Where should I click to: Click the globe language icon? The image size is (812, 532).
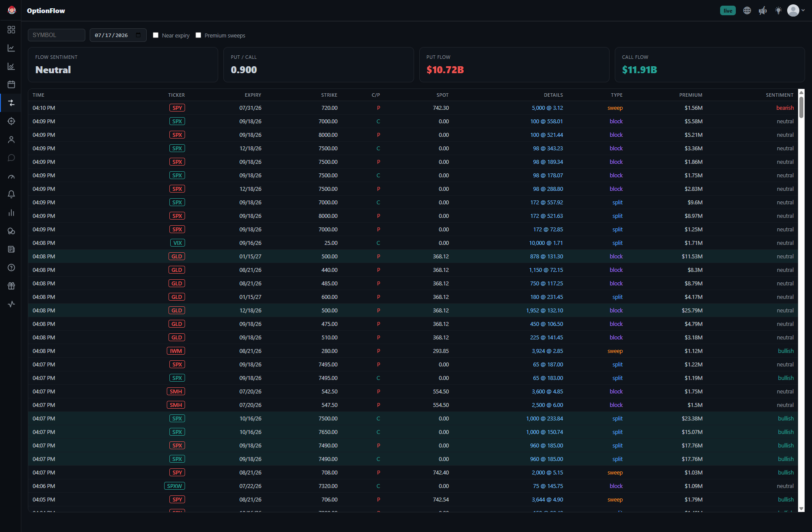(747, 10)
